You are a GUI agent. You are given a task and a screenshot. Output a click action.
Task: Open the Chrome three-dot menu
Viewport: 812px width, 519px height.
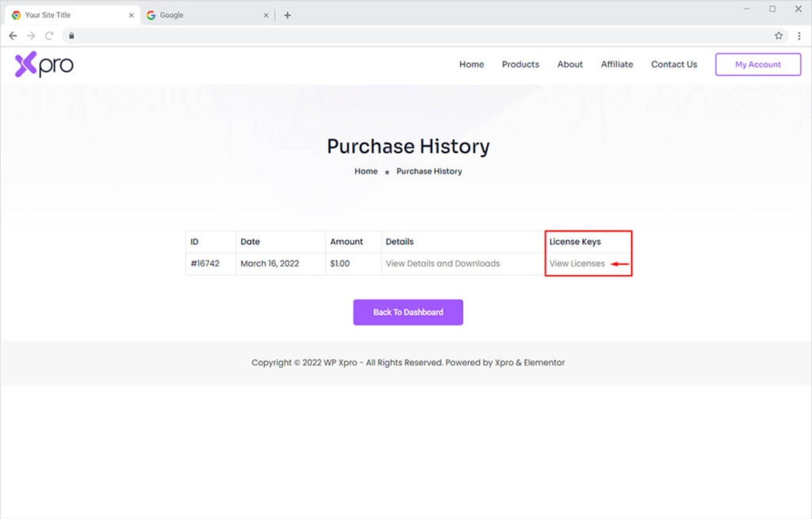799,36
